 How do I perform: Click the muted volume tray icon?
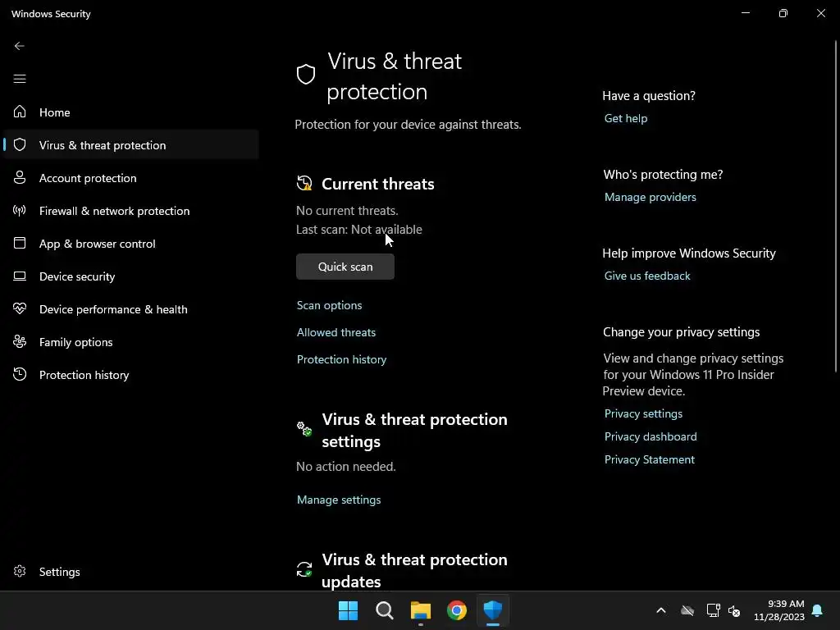coord(734,610)
